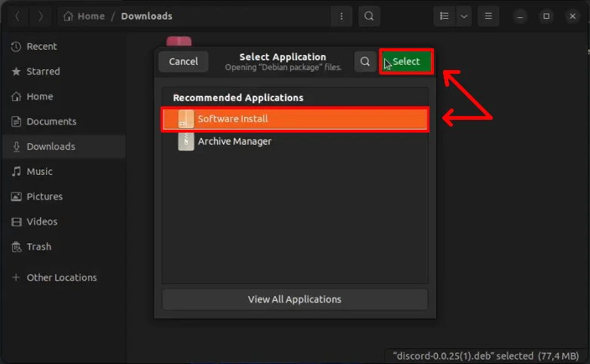Go back with the left arrow

(x=17, y=16)
